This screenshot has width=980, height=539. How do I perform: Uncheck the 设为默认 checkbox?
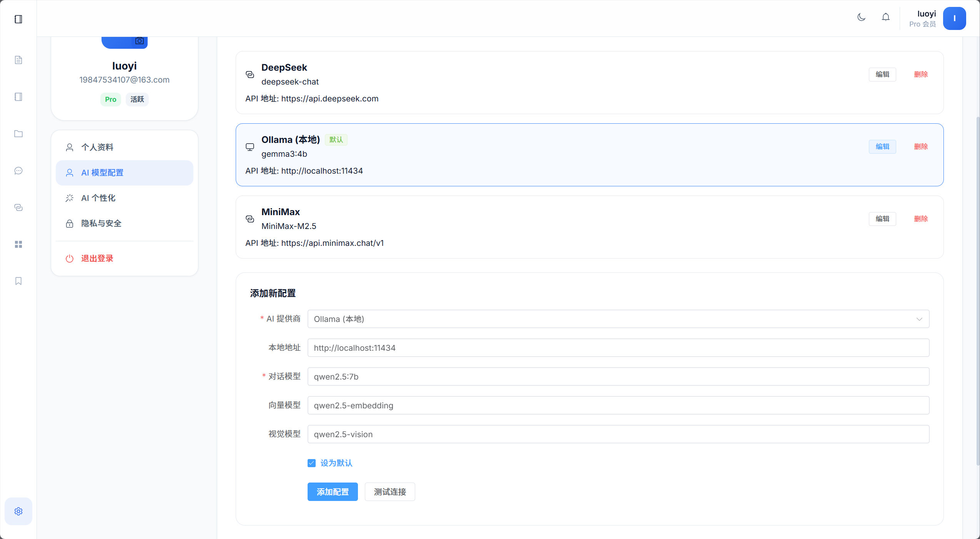coord(311,463)
